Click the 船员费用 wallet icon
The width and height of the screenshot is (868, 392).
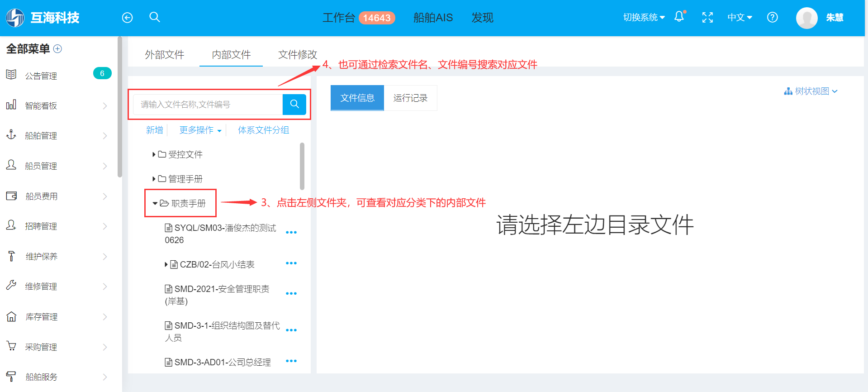pyautogui.click(x=11, y=196)
